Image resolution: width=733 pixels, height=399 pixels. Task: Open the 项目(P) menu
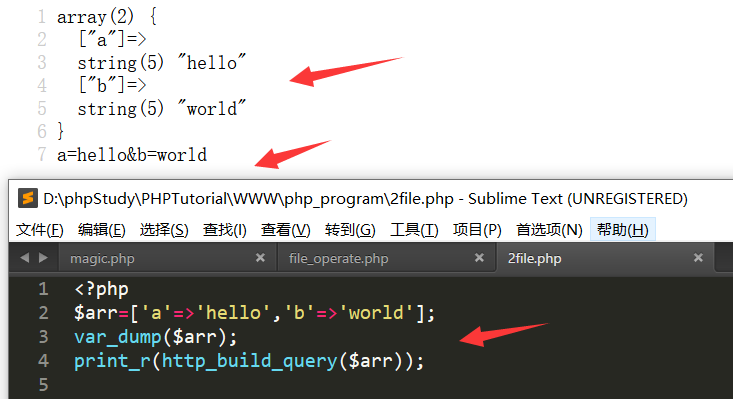click(477, 230)
